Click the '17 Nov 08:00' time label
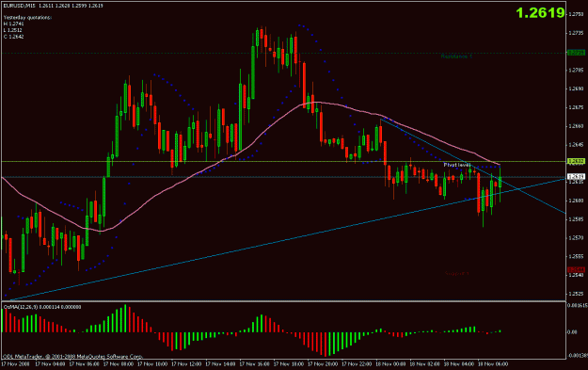This screenshot has width=588, height=370. [118, 363]
